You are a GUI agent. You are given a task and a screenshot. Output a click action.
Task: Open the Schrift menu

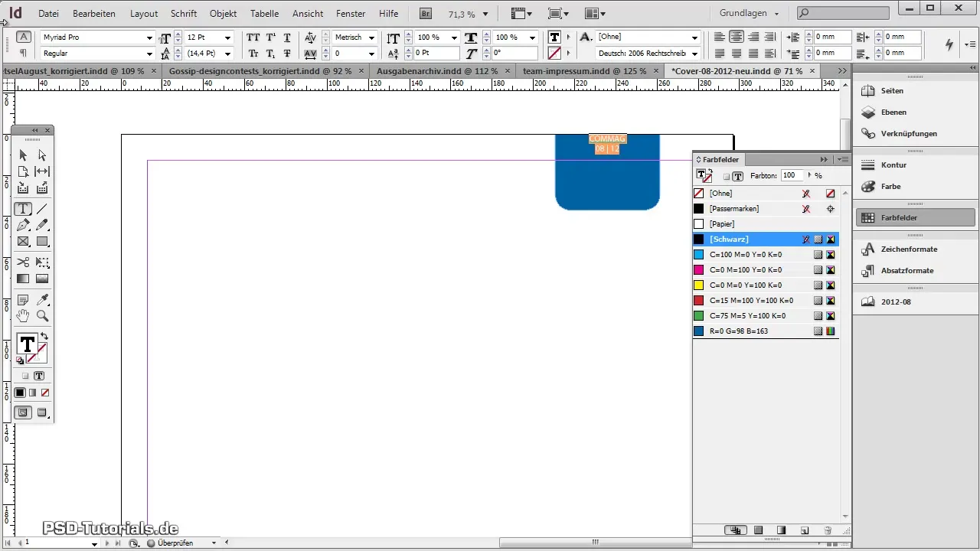(184, 14)
